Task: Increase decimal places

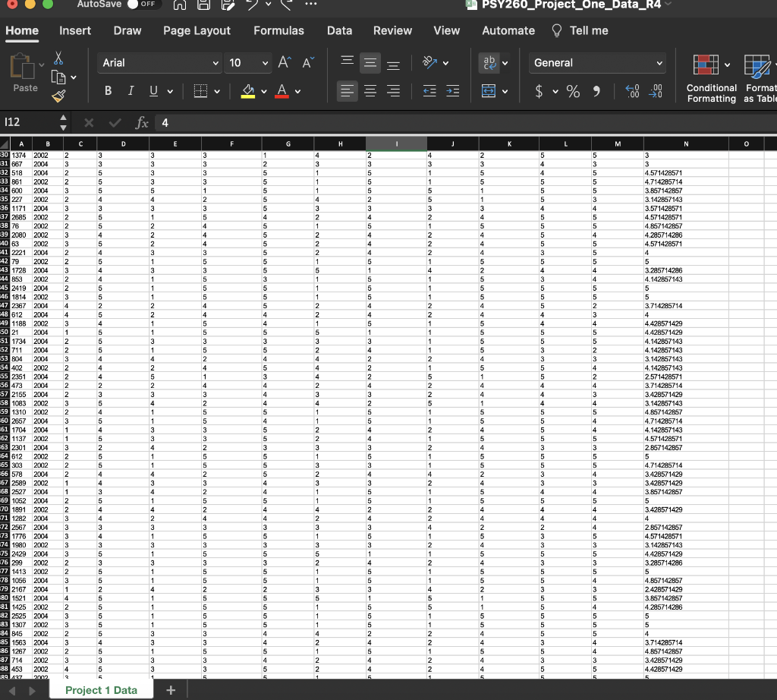Action: click(x=632, y=91)
